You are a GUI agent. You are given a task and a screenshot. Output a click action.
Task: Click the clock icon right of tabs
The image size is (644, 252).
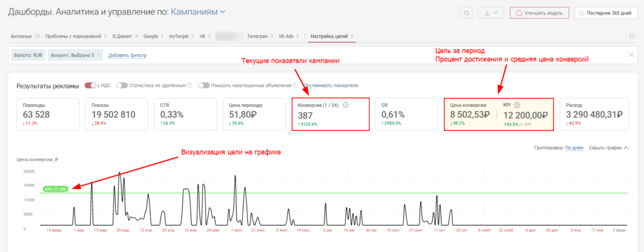(x=631, y=37)
